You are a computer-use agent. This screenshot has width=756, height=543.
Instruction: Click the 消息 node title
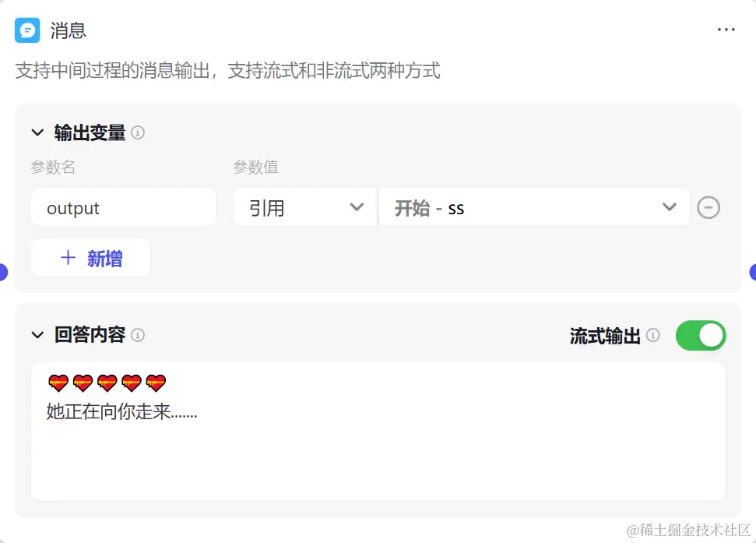click(68, 31)
